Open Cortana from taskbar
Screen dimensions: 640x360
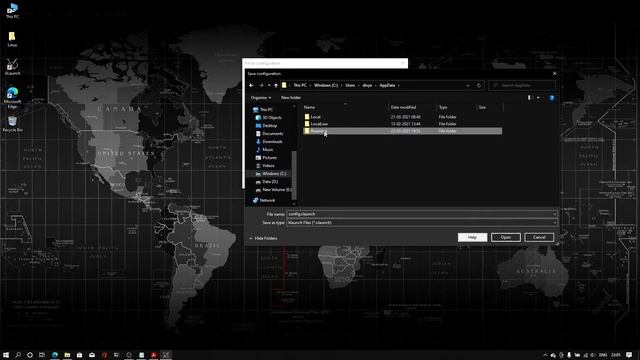pos(30,355)
